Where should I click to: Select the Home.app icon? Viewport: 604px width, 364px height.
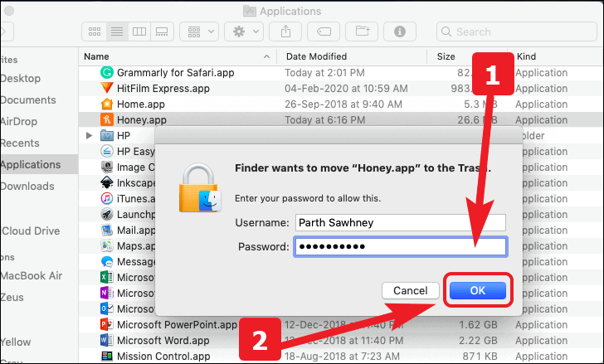(107, 104)
